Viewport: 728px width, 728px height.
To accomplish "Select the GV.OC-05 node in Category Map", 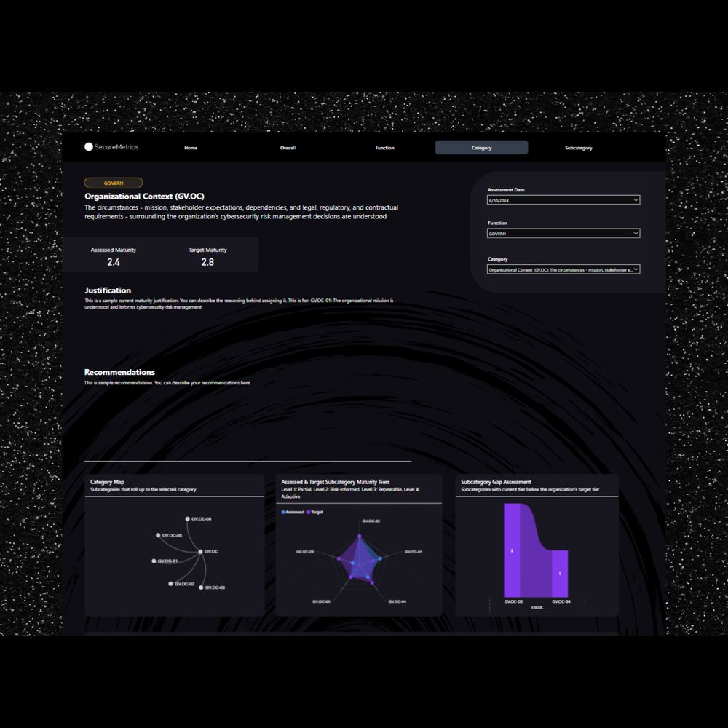I will click(x=158, y=536).
